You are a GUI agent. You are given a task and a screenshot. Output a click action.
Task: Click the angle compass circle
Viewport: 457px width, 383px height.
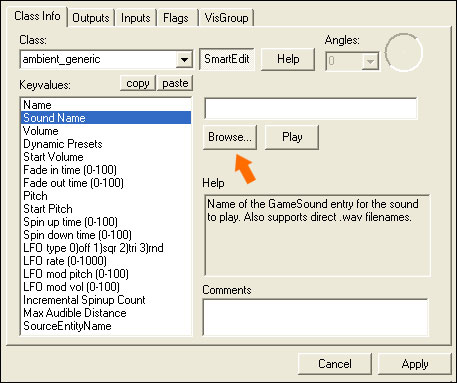coord(404,52)
